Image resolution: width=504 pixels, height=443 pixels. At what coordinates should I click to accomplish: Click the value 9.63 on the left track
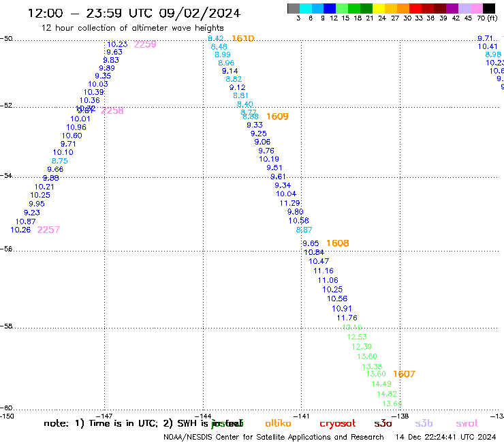tap(114, 52)
